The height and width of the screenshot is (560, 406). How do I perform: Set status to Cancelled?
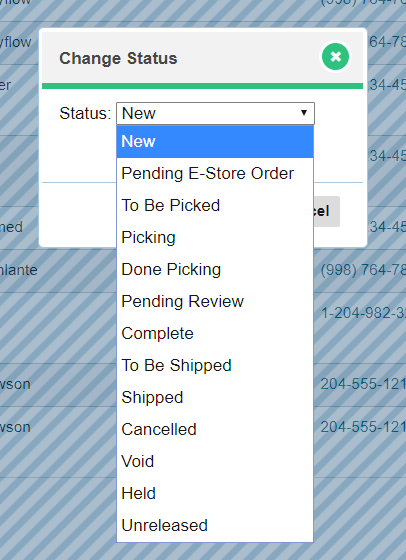(x=215, y=429)
